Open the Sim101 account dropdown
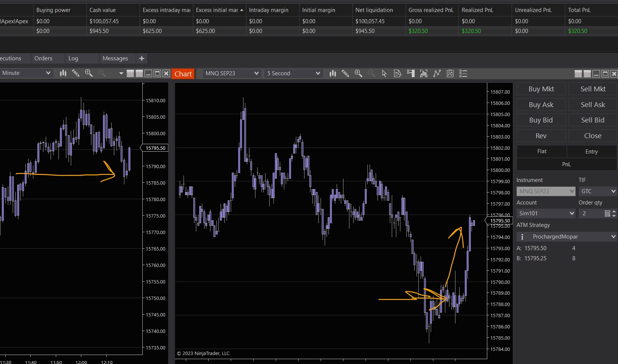This screenshot has width=618, height=364. pos(546,213)
